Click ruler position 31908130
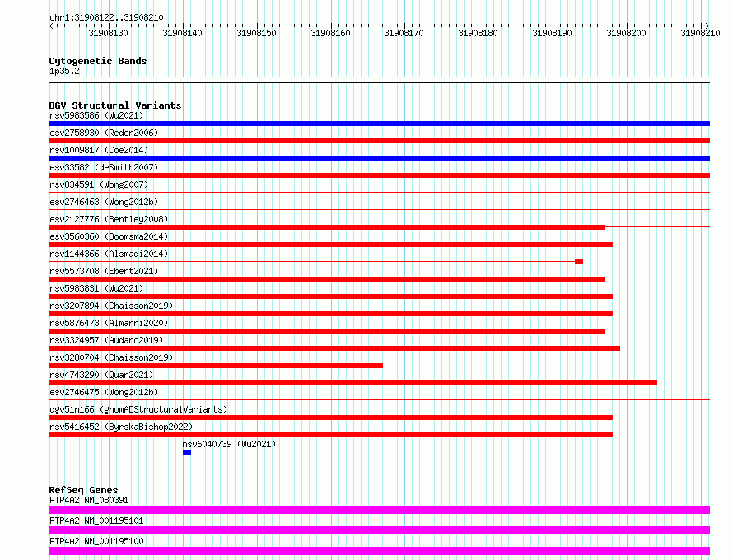Viewport: 733px width, 560px height. point(108,33)
